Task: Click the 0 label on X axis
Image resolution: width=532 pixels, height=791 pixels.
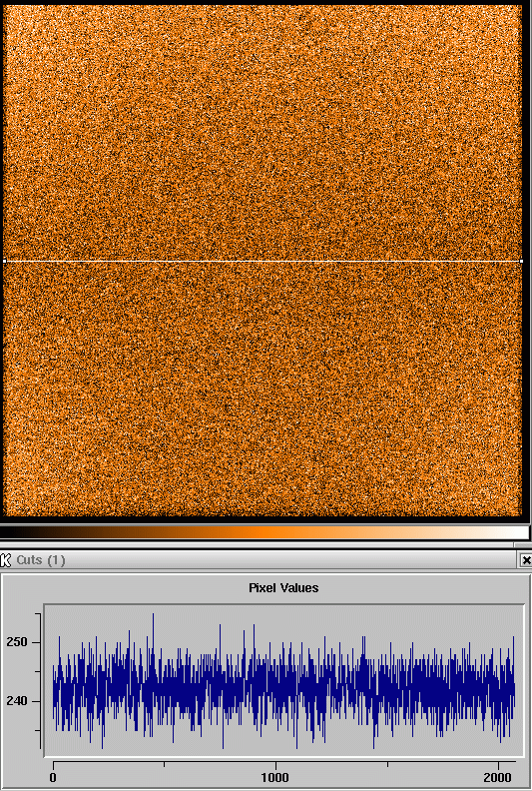Action: 53,778
